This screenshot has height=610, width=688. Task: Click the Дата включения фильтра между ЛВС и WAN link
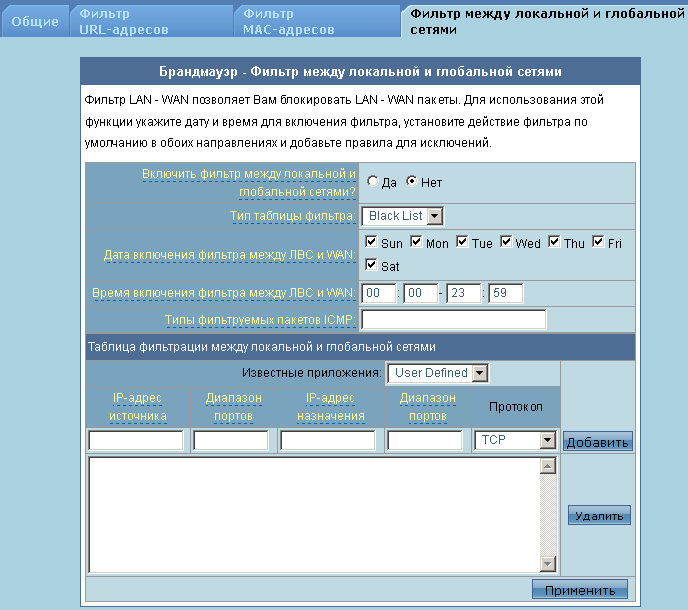click(229, 255)
